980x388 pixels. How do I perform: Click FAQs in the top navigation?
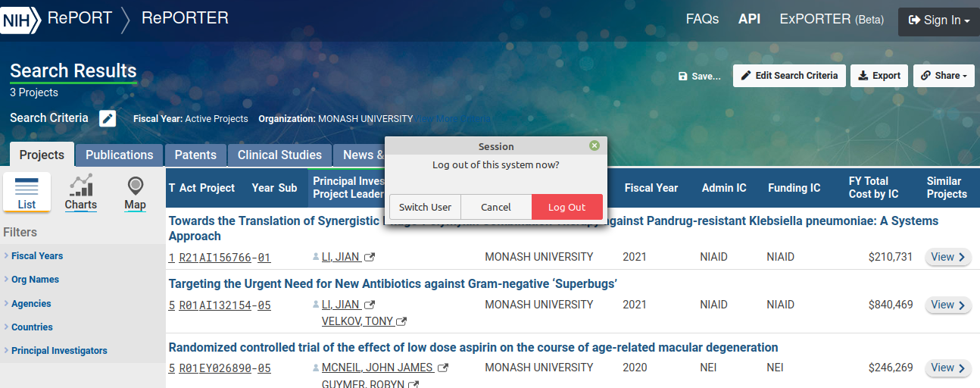coord(702,20)
